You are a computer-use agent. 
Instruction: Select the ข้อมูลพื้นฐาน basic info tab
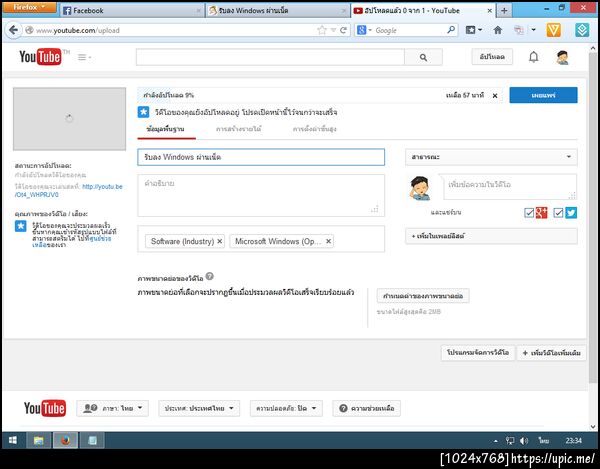coord(166,129)
